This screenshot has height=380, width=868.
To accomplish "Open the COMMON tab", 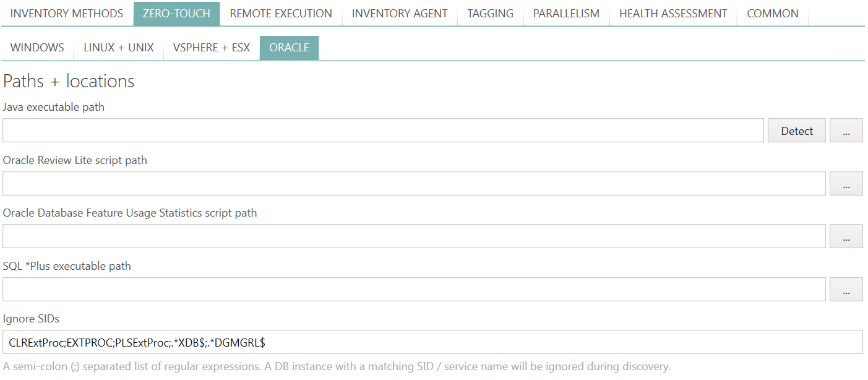I will pos(773,13).
